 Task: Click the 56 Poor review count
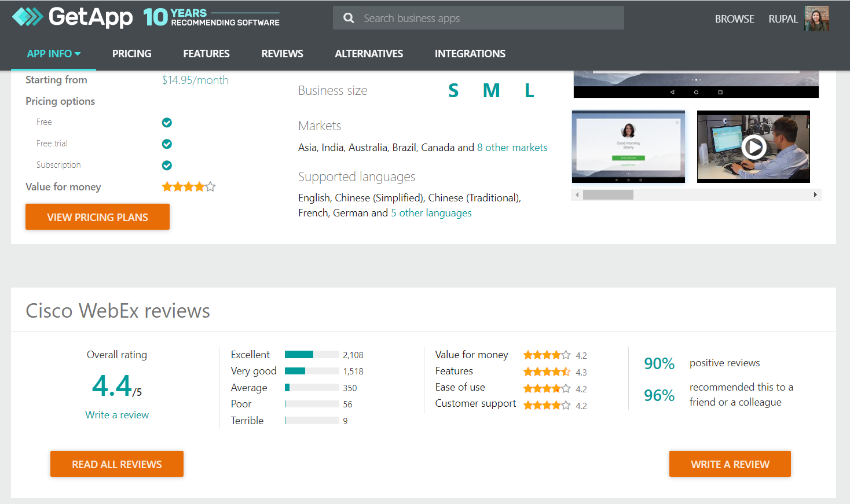347,404
